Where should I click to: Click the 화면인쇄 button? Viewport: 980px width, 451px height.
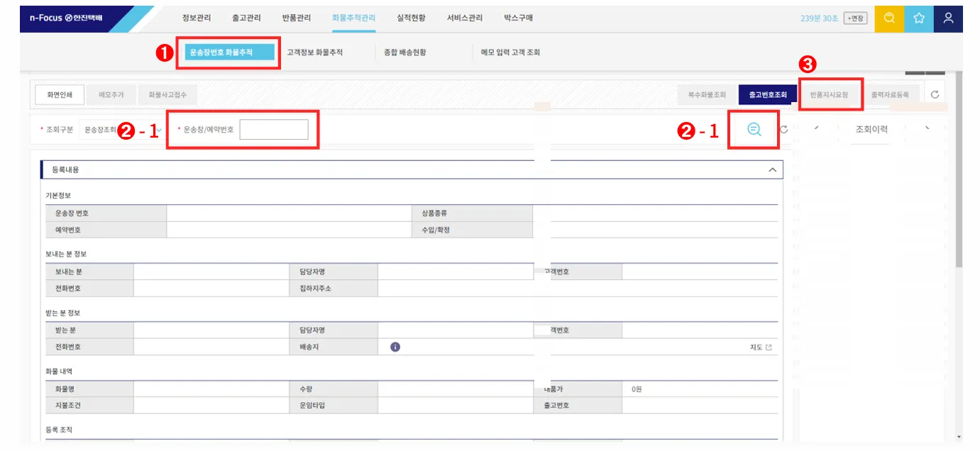pos(60,94)
